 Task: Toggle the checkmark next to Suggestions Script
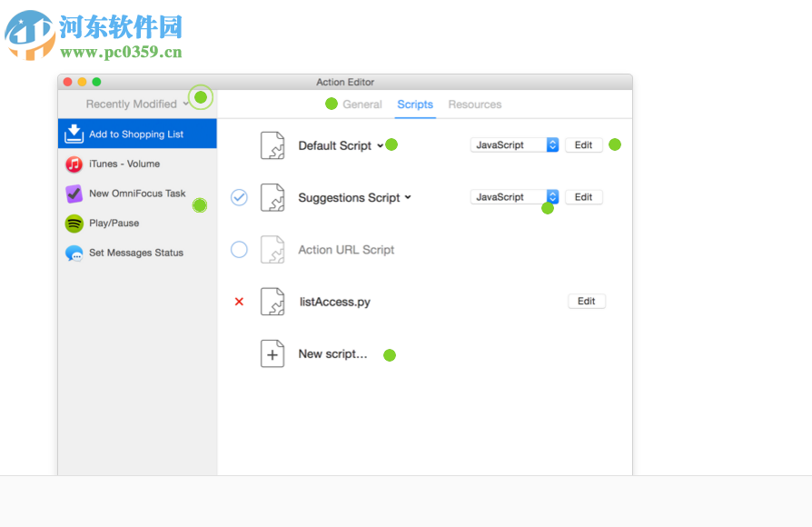pos(239,197)
